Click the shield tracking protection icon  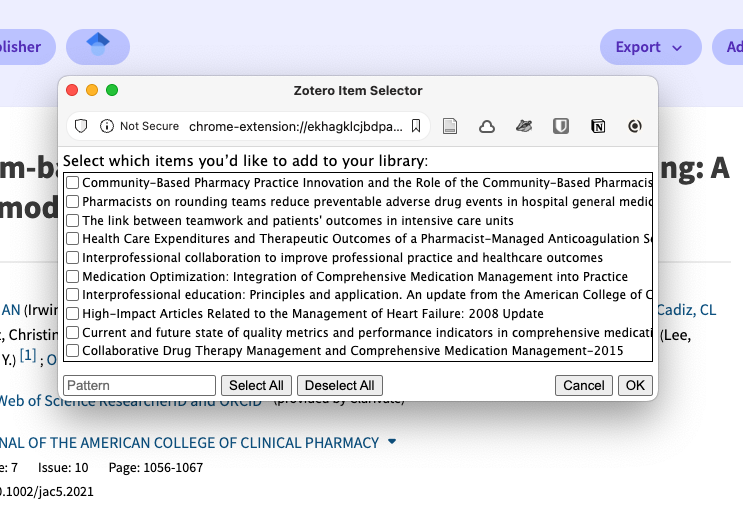(81, 126)
